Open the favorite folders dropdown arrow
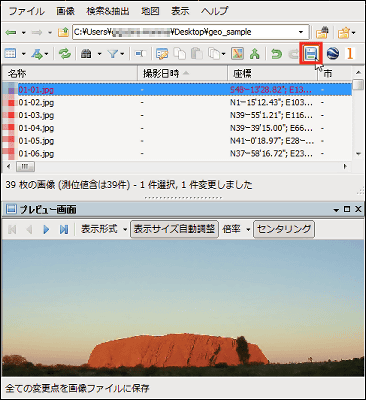 [354, 33]
